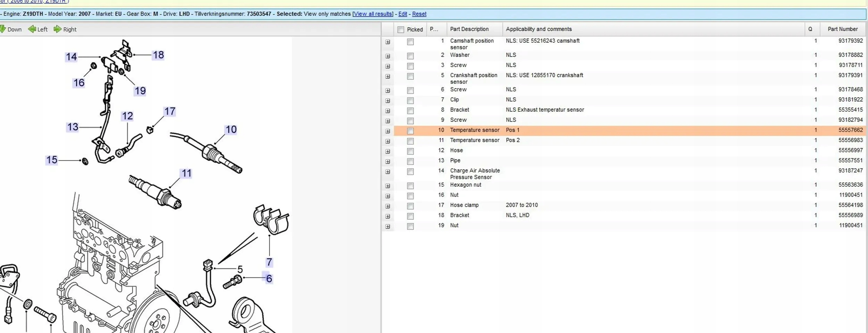Toggle the Picked select-all header checkbox

tap(401, 30)
